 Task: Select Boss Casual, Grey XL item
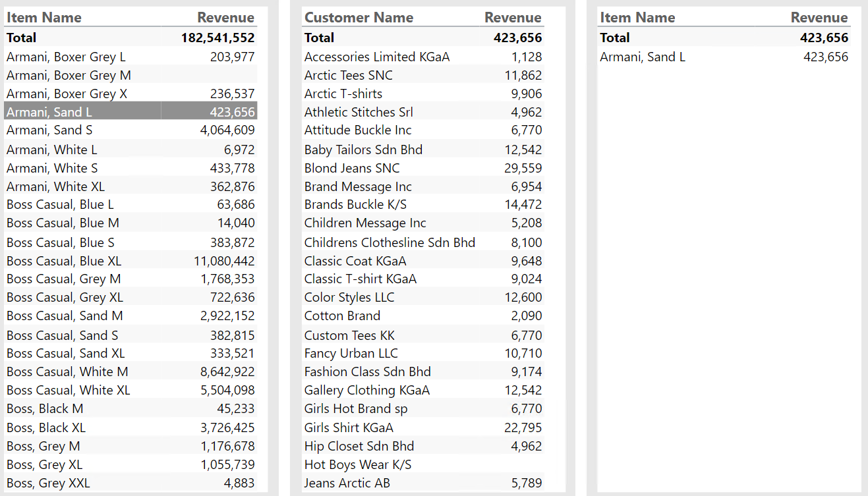pyautogui.click(x=65, y=297)
